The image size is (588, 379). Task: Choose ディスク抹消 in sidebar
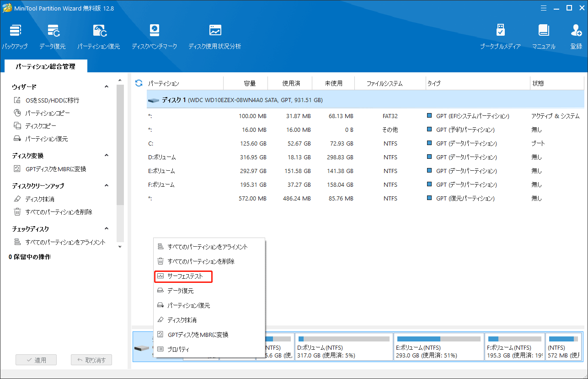34,199
